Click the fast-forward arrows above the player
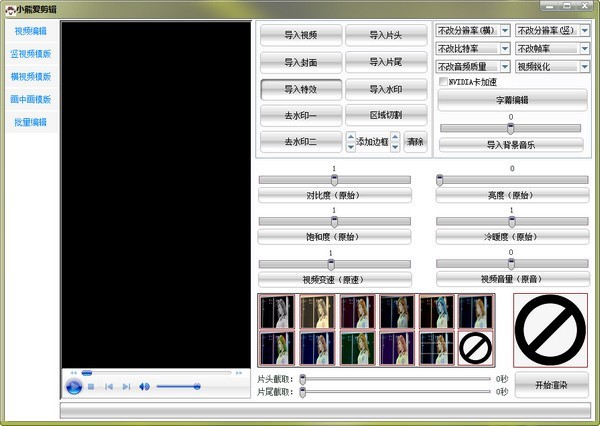Image resolution: width=600 pixels, height=426 pixels. point(239,373)
